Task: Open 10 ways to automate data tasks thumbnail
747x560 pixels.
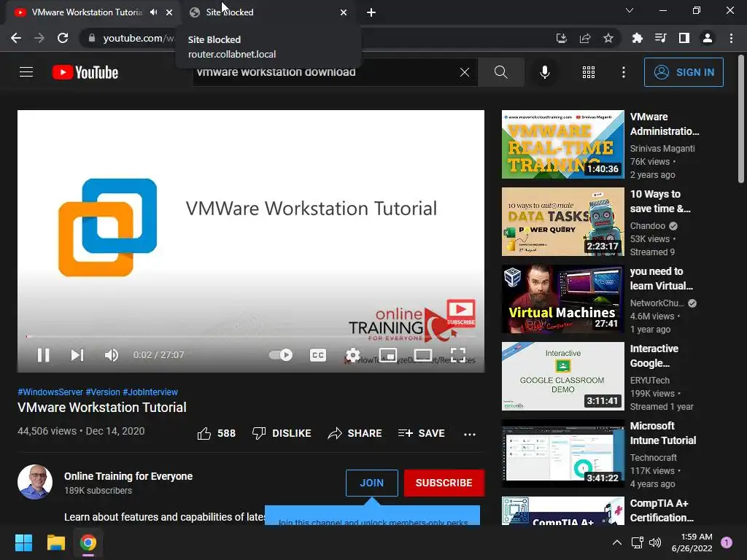Action: pyautogui.click(x=562, y=222)
